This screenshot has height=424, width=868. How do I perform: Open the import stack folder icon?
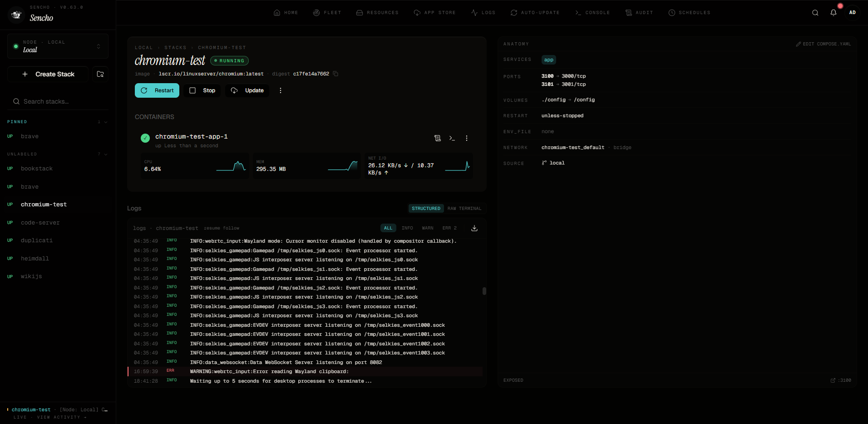point(100,74)
